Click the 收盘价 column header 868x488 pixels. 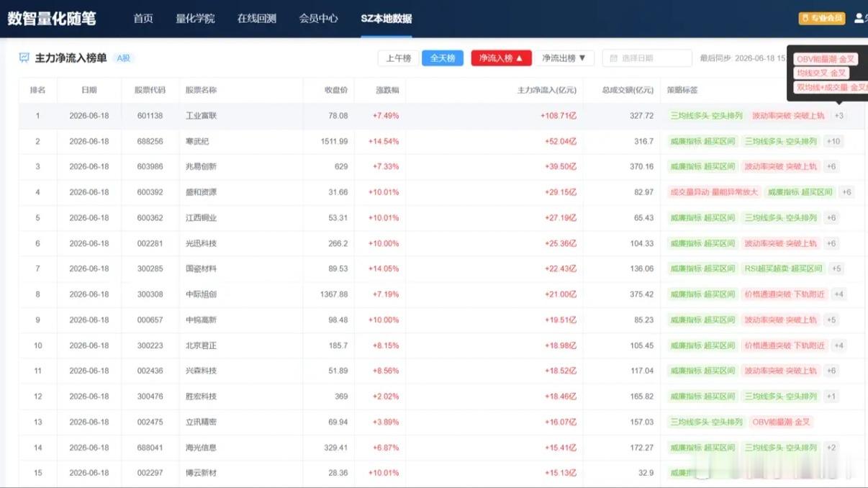[336, 90]
